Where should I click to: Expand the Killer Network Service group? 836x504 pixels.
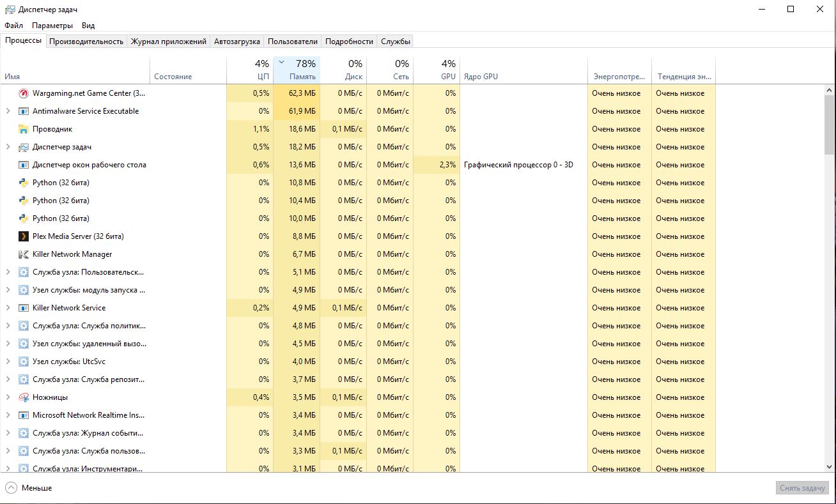(x=8, y=308)
